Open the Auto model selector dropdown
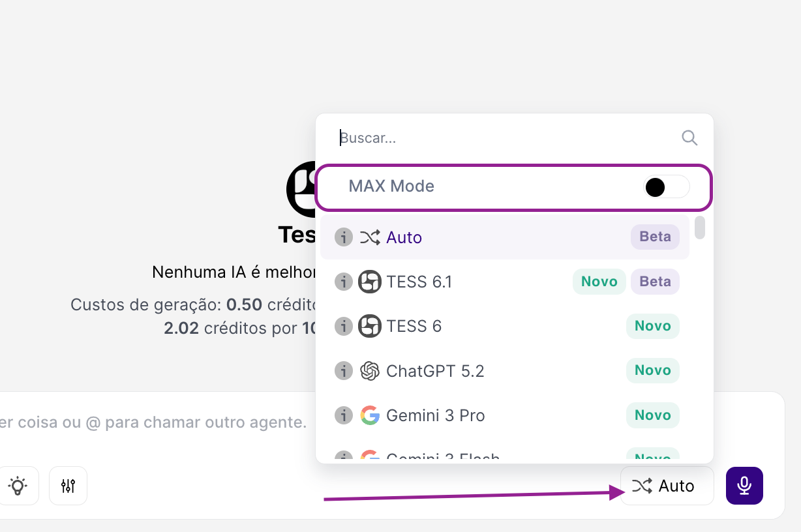The width and height of the screenshot is (801, 532). click(667, 486)
